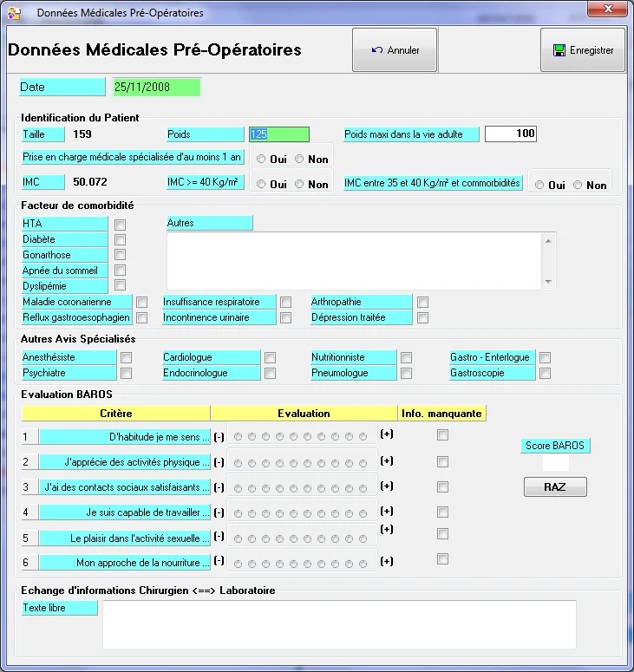Reset BAROS score with RAZ button
This screenshot has width=634, height=672.
555,486
